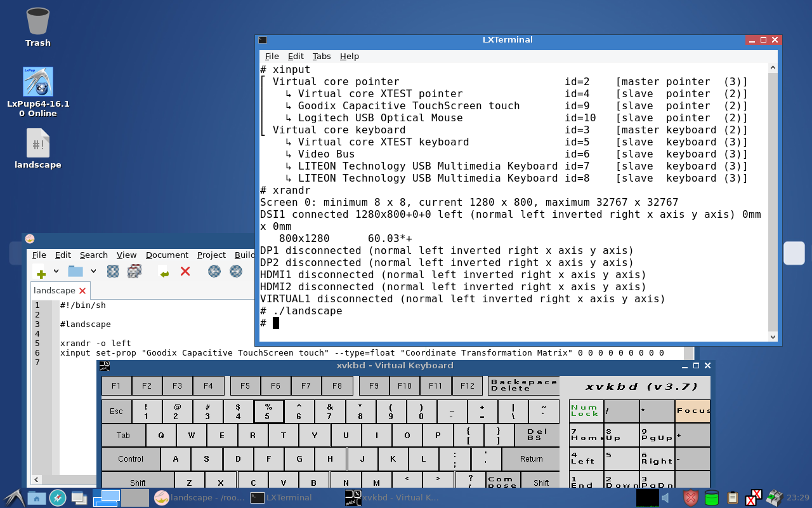This screenshot has width=812, height=508.
Task: Click the 7 Home numpad key on xvkbd
Action: click(586, 435)
